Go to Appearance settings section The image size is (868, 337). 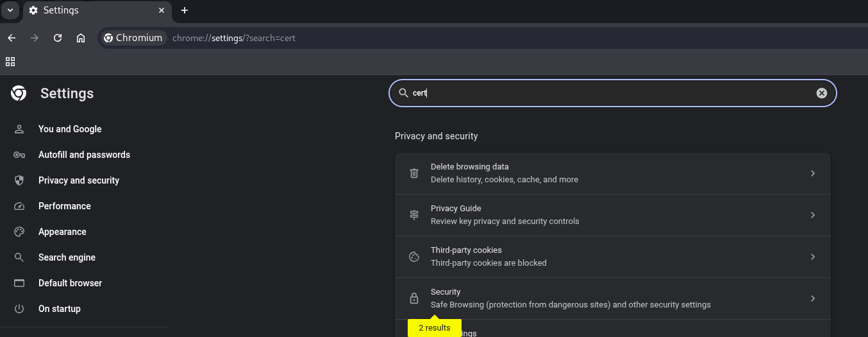pyautogui.click(x=62, y=232)
